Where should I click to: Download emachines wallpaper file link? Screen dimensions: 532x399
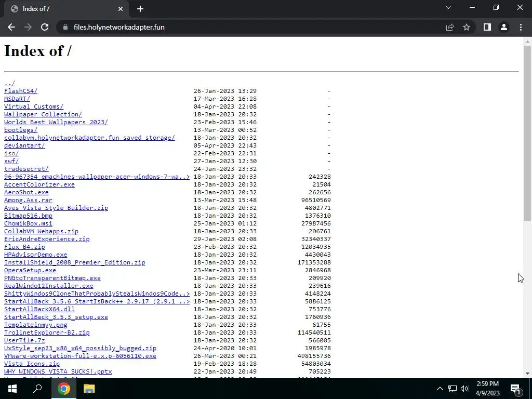(x=97, y=177)
